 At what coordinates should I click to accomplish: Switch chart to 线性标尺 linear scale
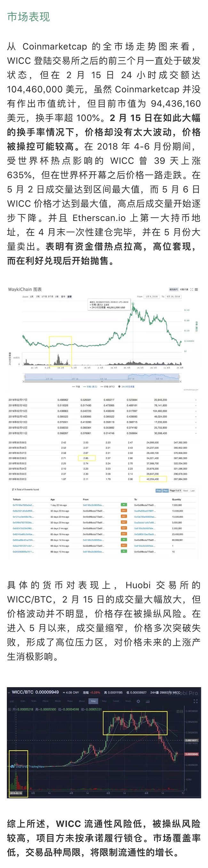click(173, 289)
